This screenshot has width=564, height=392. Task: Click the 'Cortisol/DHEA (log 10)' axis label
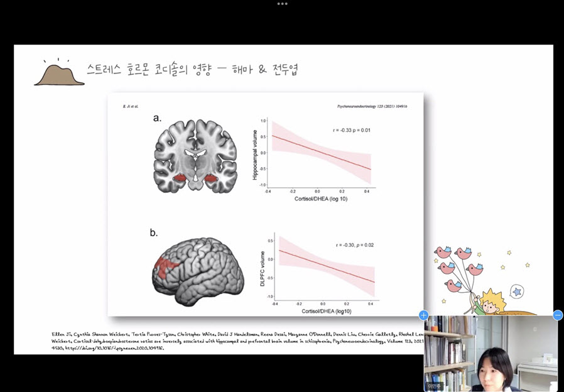point(321,199)
